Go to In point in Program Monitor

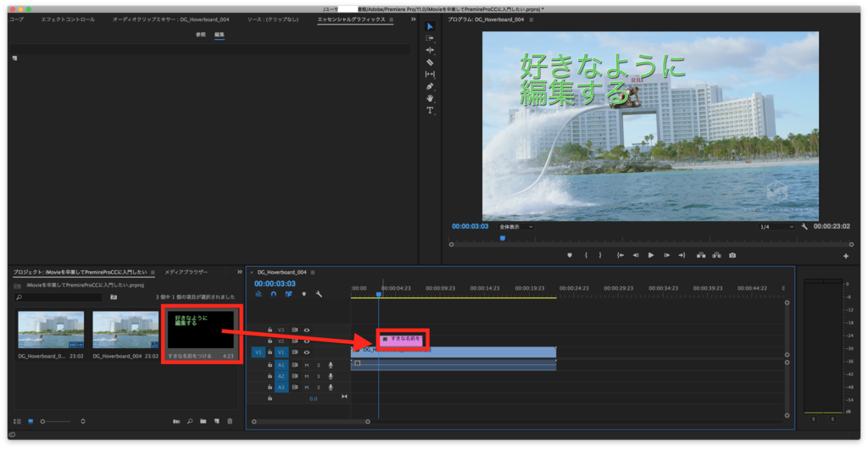[x=620, y=256]
